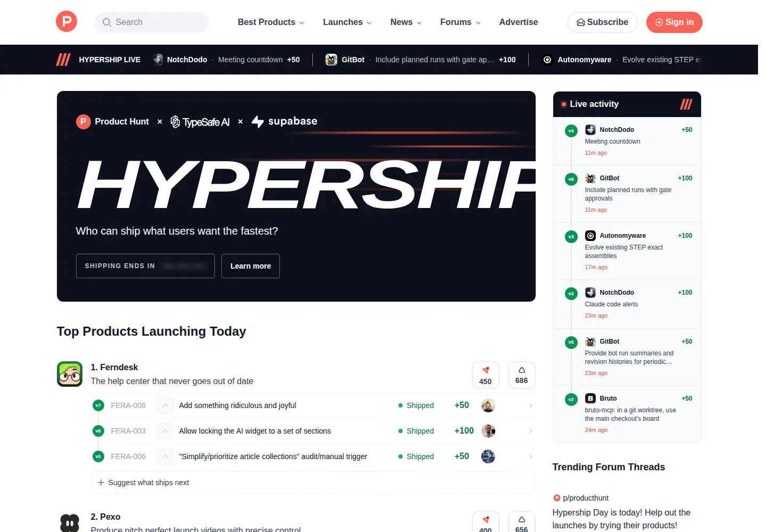Open the Hypership Day forum thread
The width and height of the screenshot is (766, 532).
pyautogui.click(x=621, y=519)
